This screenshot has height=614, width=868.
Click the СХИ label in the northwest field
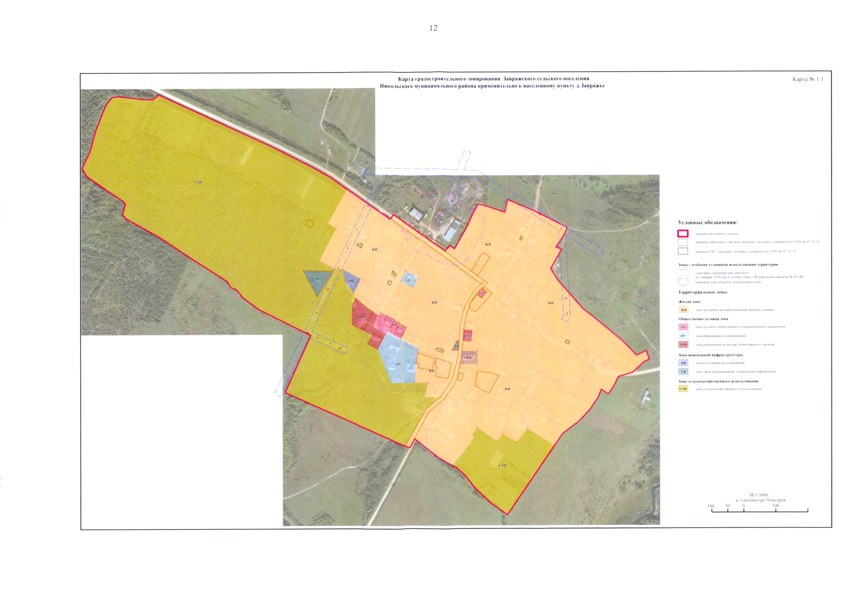[198, 182]
